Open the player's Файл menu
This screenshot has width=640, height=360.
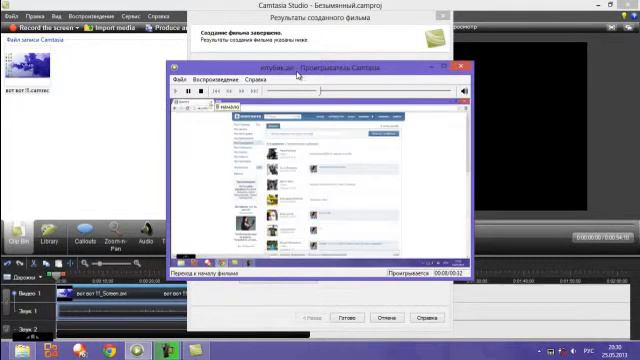[180, 79]
